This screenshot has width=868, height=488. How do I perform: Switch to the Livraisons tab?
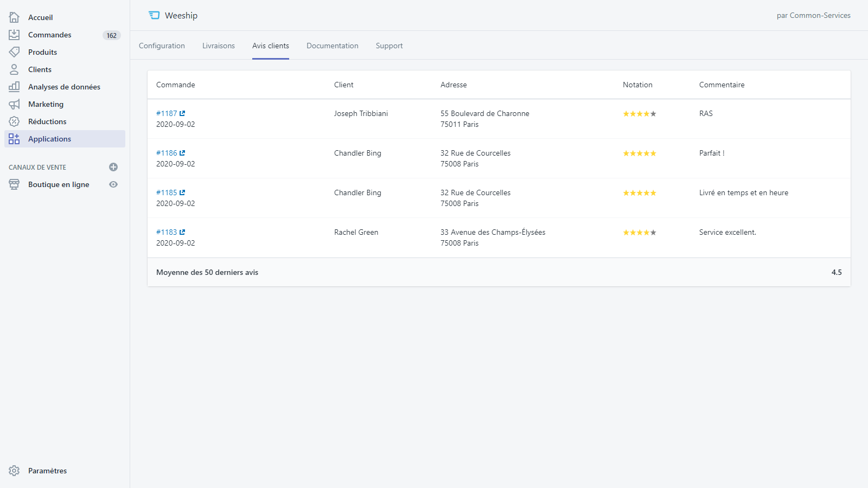click(x=219, y=46)
